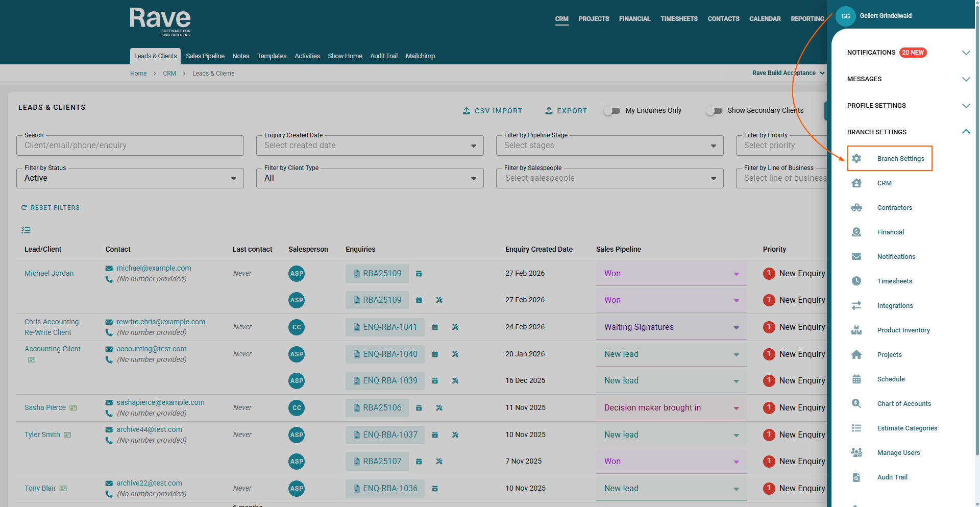This screenshot has width=980, height=507.
Task: Click the Timesheets clock icon
Action: point(856,281)
